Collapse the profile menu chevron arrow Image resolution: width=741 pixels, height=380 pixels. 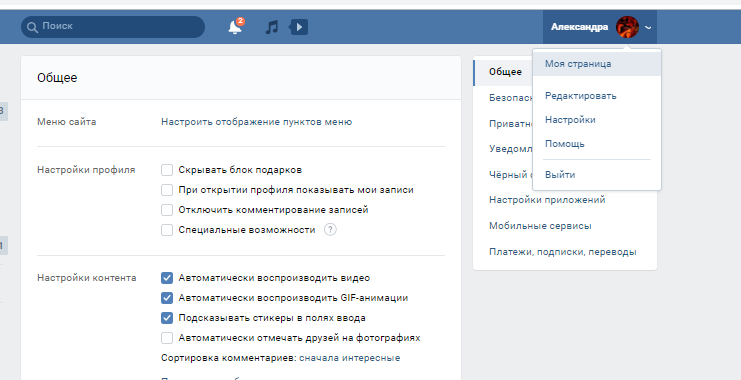click(x=648, y=27)
